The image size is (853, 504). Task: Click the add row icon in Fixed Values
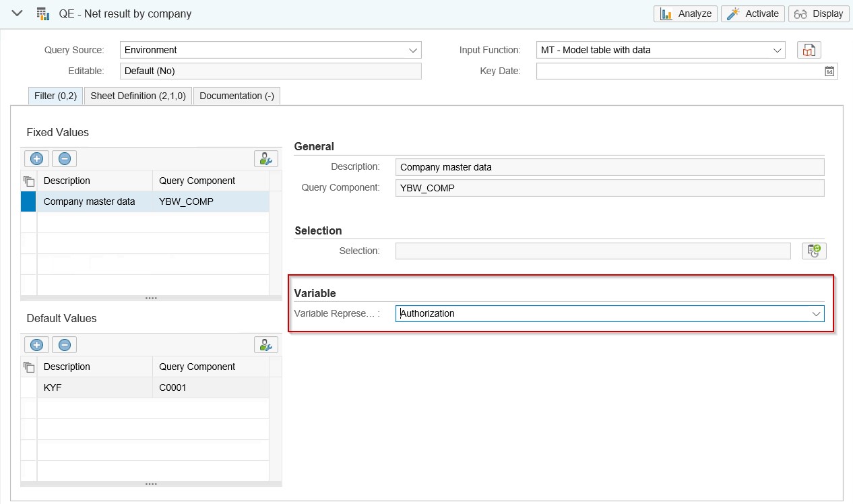36,159
